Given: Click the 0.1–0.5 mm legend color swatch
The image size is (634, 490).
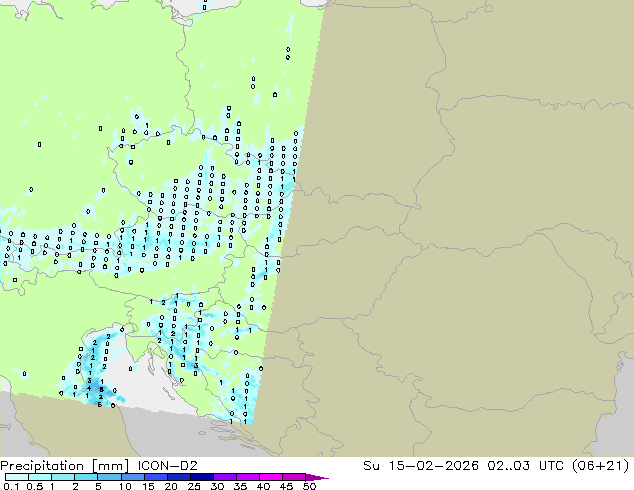Looking at the screenshot, I should (17, 477).
